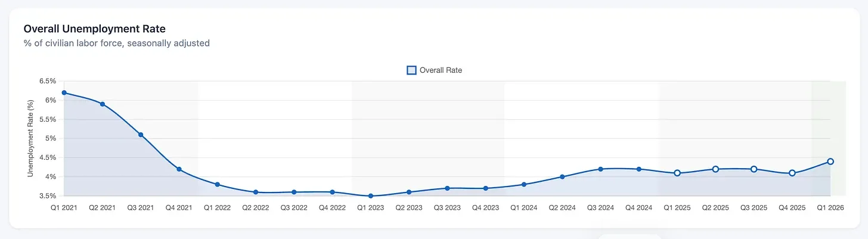Select the Q2 2024 data point
868x239 pixels.
(x=562, y=176)
